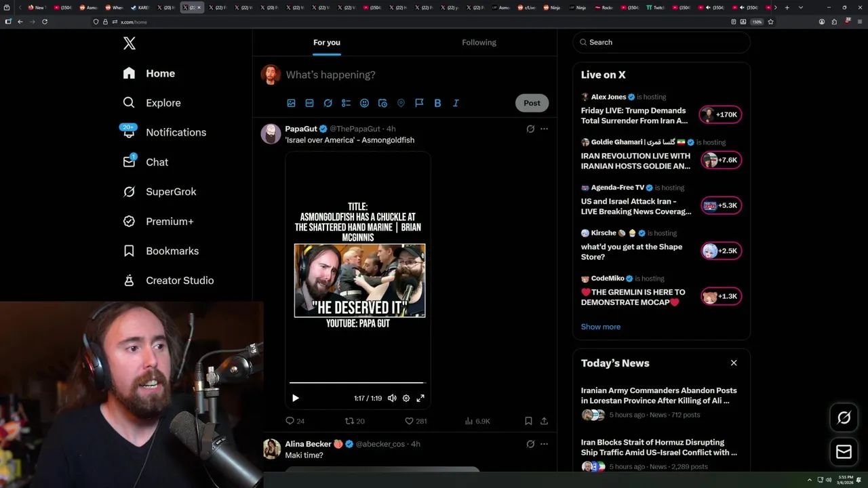
Task: Click Grok icon on Alina Becker post
Action: coord(530,444)
